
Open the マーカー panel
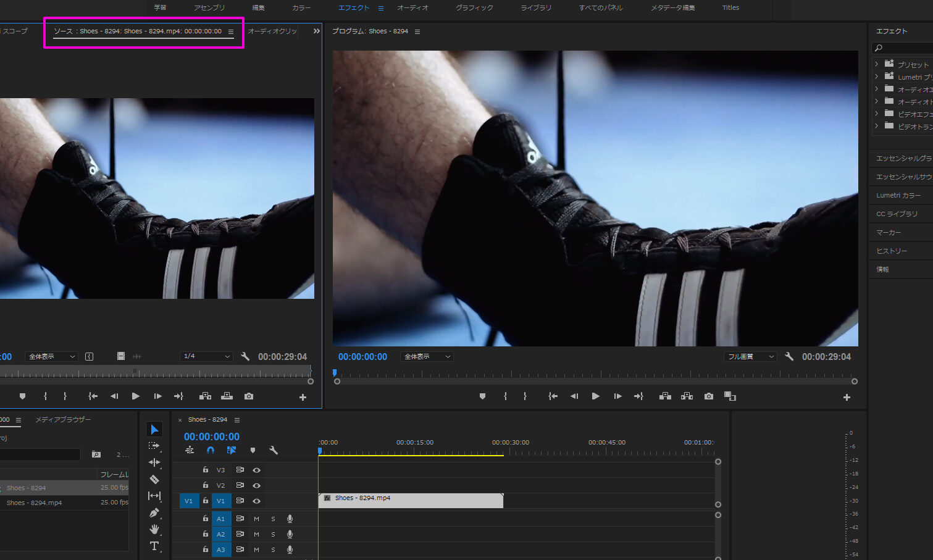pos(889,232)
